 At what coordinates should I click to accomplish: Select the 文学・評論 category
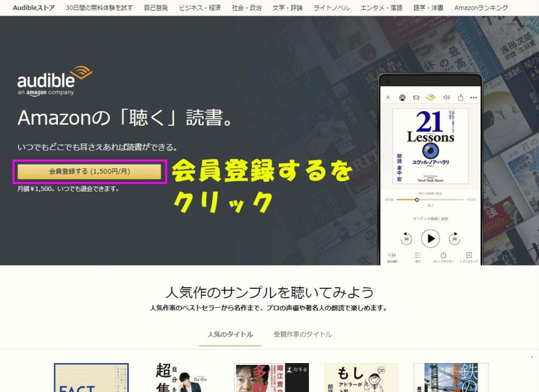pos(287,7)
